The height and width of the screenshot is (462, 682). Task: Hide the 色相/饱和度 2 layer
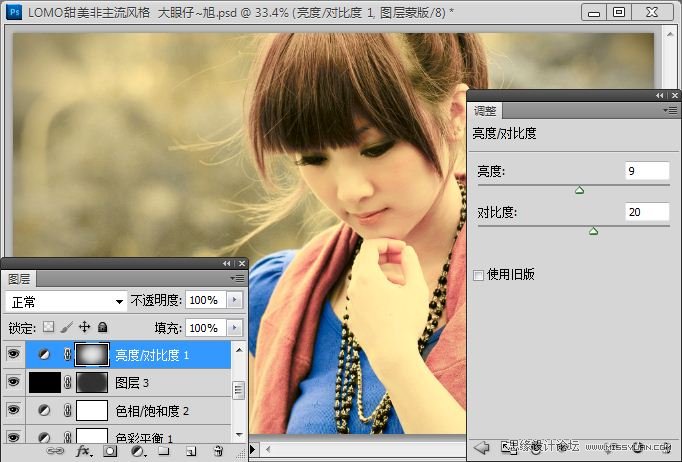pyautogui.click(x=13, y=410)
